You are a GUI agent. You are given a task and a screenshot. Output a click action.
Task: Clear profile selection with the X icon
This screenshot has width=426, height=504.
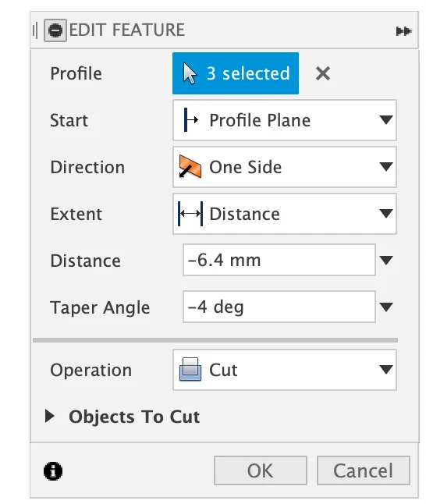(x=323, y=73)
